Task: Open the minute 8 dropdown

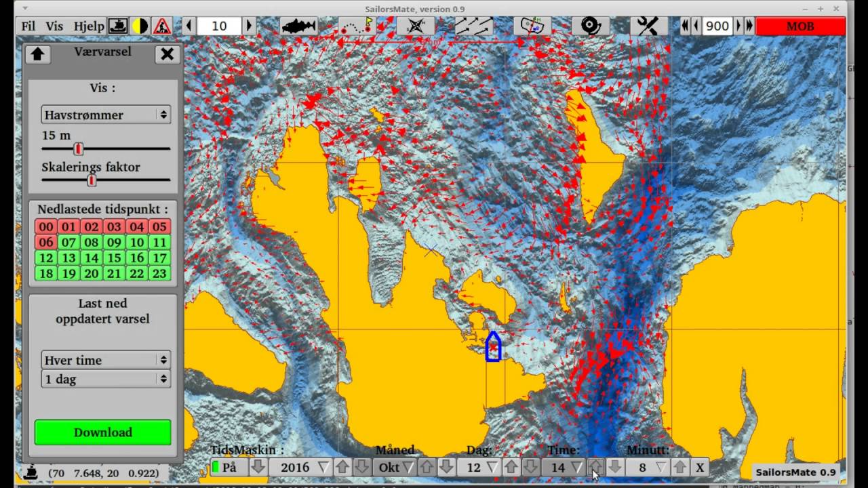Action: (648, 468)
